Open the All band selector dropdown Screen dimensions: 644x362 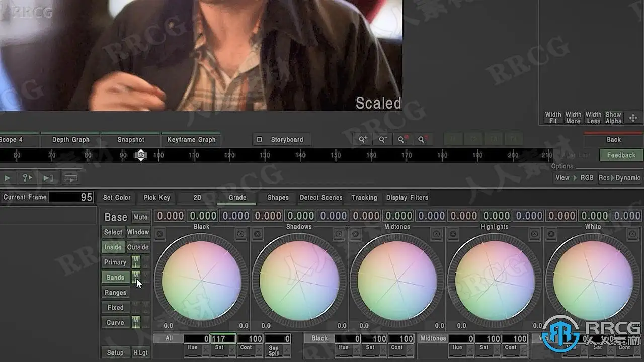pos(169,338)
